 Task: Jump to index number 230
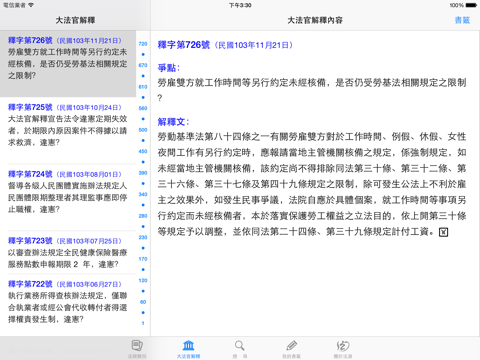coord(143,237)
